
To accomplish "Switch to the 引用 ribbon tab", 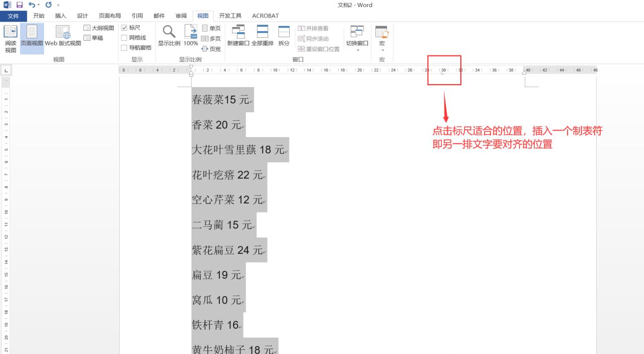I will click(137, 16).
